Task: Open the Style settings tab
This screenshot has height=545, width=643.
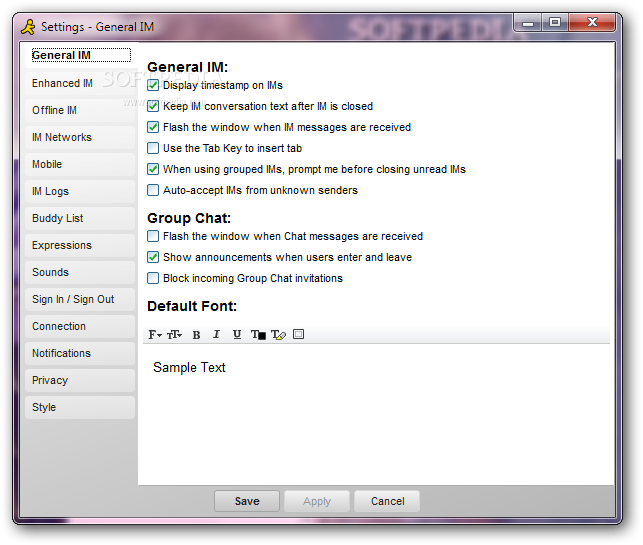Action: coord(80,408)
